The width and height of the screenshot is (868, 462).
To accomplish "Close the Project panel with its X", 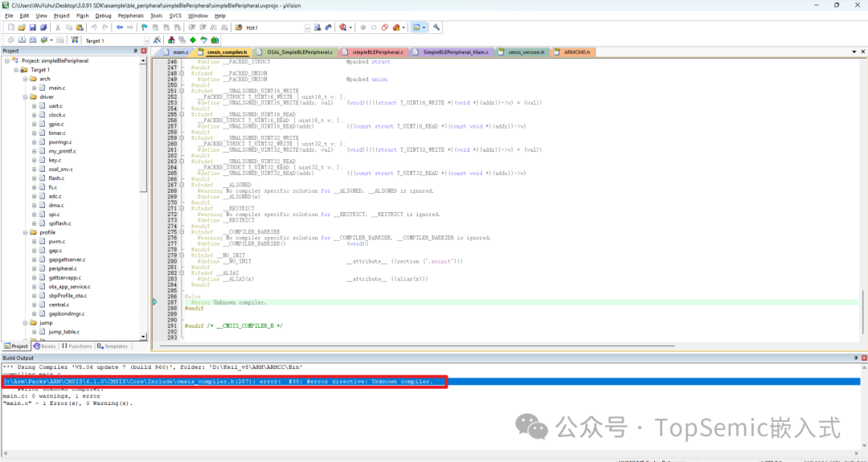I will [x=144, y=51].
